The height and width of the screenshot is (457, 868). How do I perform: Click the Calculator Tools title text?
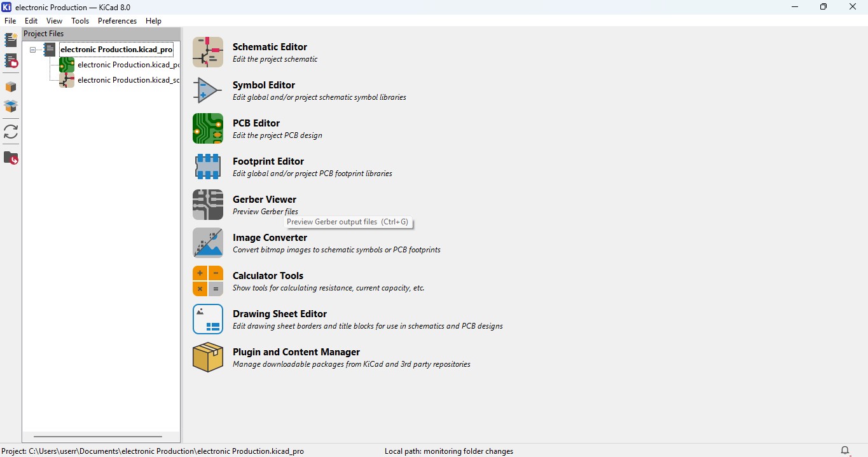268,276
